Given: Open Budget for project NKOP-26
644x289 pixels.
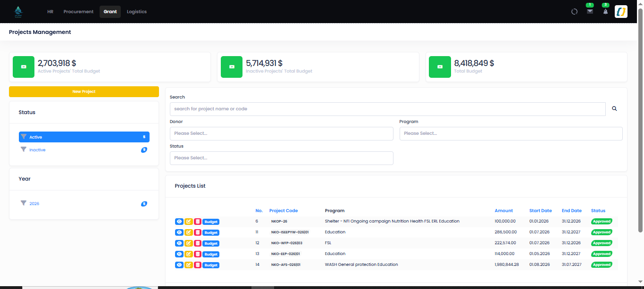Looking at the screenshot, I should tap(211, 222).
